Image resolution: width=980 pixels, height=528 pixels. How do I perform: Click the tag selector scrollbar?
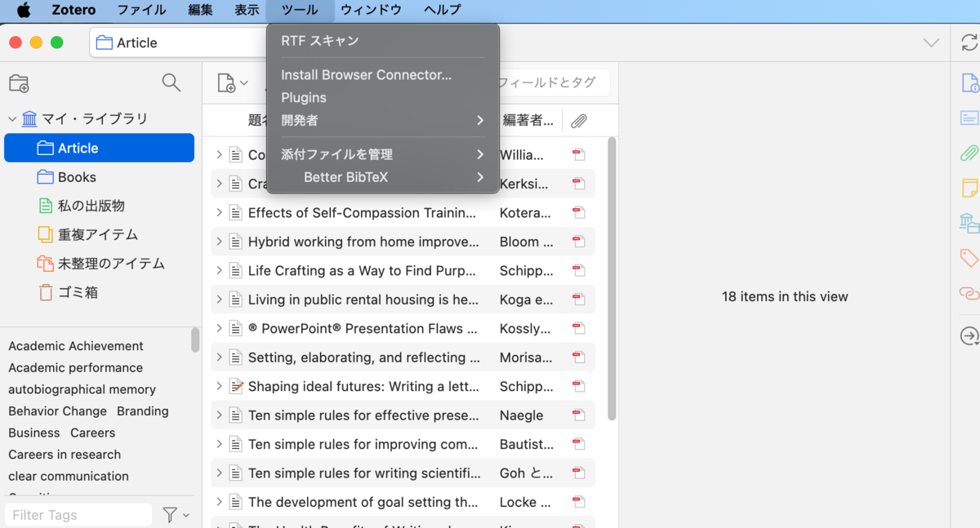tap(195, 340)
